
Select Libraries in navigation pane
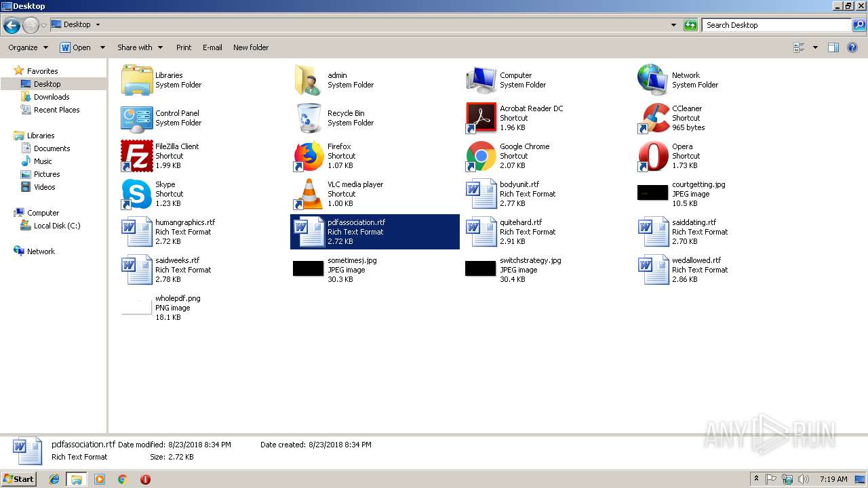pos(41,136)
